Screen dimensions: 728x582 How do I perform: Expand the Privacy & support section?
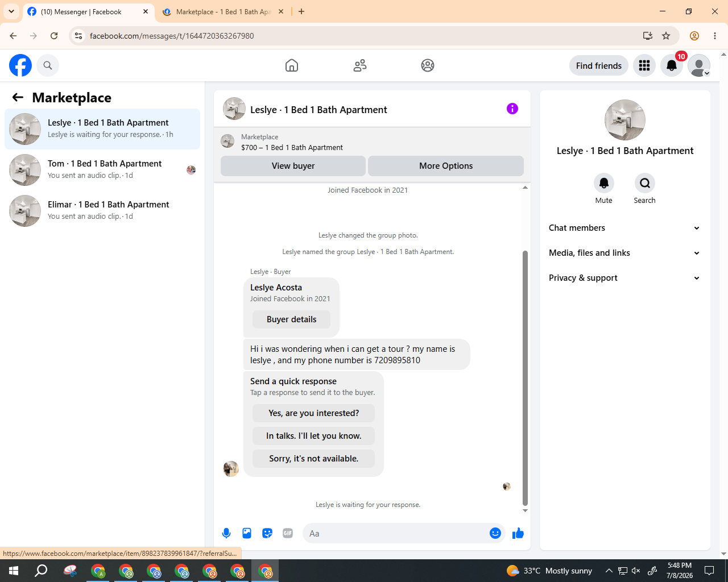tap(625, 278)
